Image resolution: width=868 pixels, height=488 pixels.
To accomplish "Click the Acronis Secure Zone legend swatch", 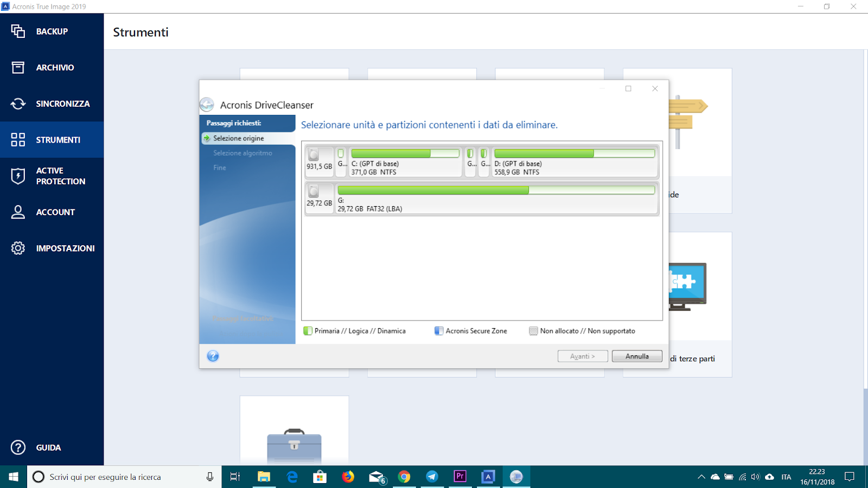I will tap(439, 331).
